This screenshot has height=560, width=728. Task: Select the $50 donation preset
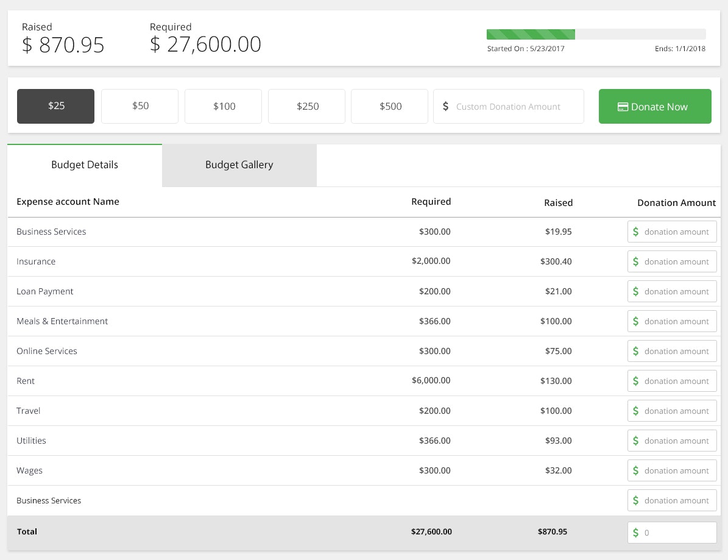pyautogui.click(x=140, y=107)
